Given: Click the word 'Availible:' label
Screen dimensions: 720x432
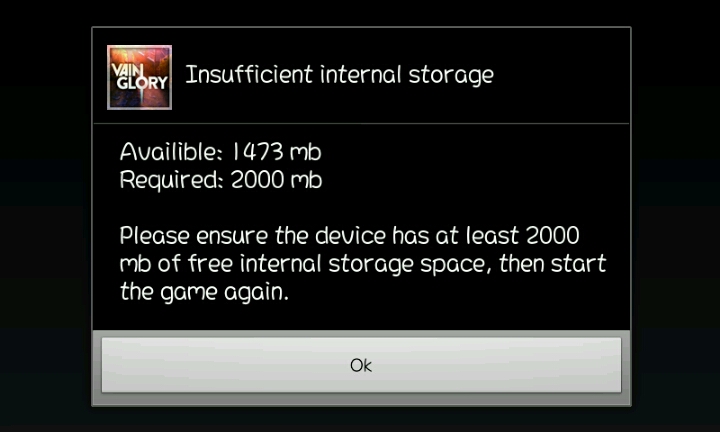Looking at the screenshot, I should tap(171, 151).
